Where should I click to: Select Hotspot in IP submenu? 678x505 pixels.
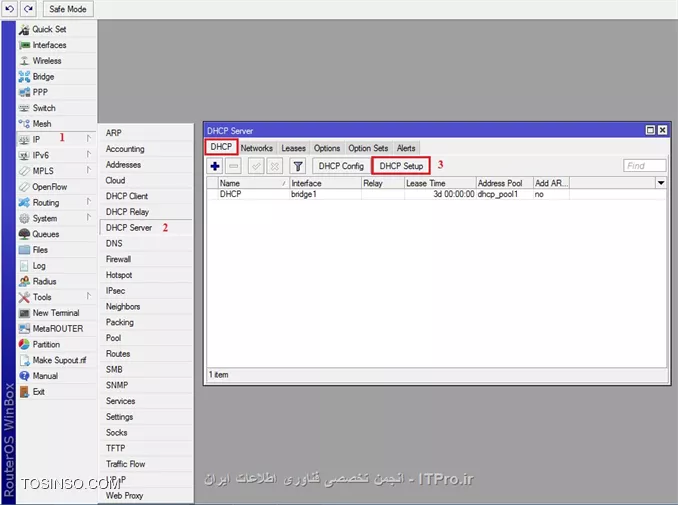coord(146,275)
